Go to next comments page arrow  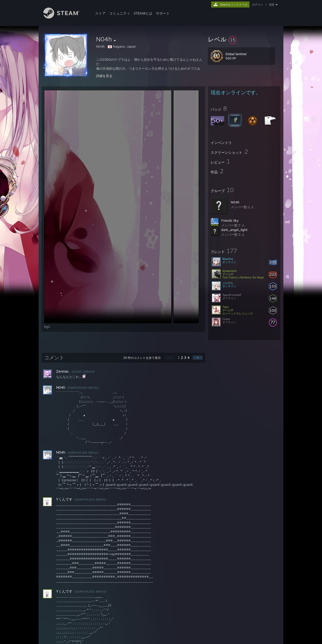[x=198, y=358]
